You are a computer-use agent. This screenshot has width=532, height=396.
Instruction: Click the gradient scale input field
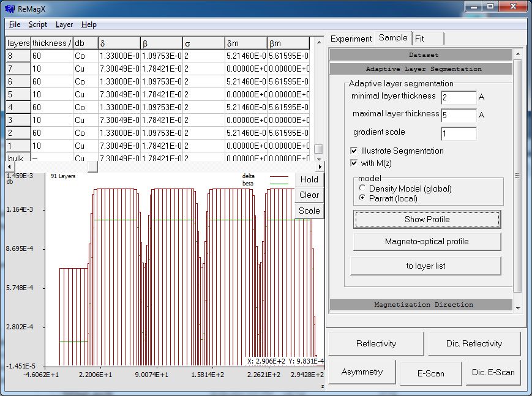click(458, 133)
